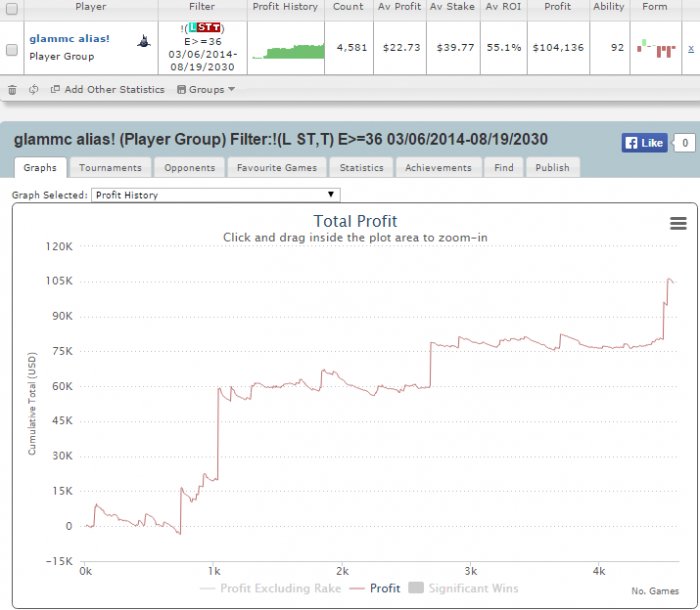Screen dimensions: 700x610
Task: Toggle the Profit legend series
Action: point(375,588)
